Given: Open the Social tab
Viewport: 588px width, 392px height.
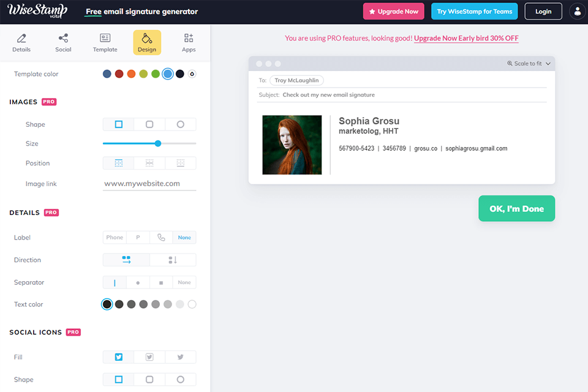Looking at the screenshot, I should 63,43.
